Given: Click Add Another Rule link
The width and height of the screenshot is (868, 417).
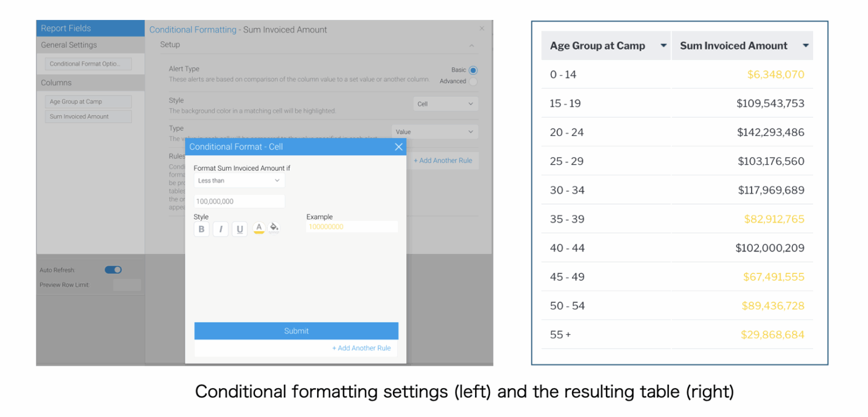Looking at the screenshot, I should coord(362,348).
